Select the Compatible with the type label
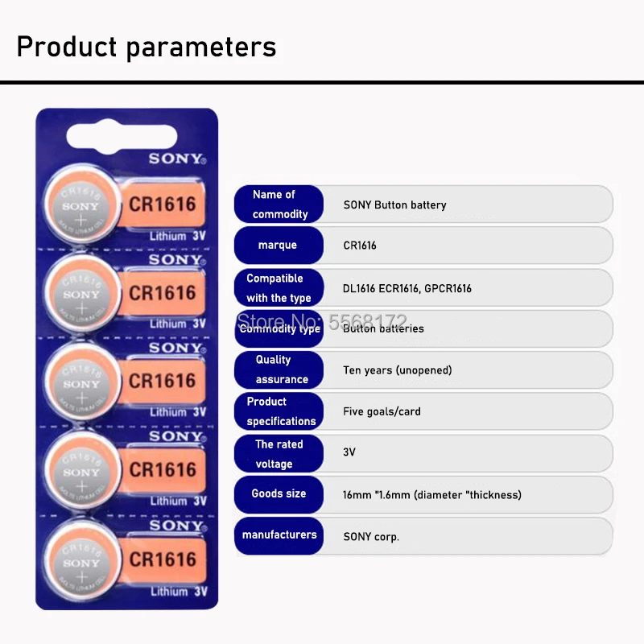This screenshot has height=644, width=644. click(x=278, y=288)
